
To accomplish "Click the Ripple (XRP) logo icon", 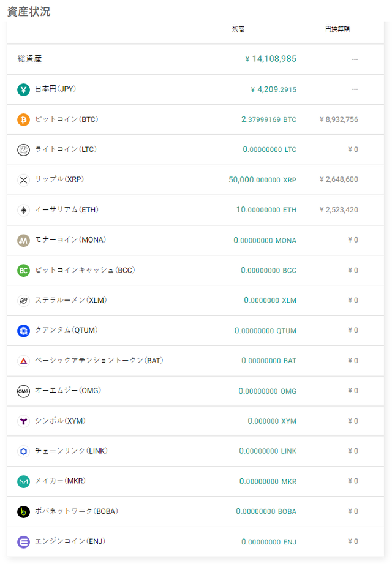I will pyautogui.click(x=23, y=179).
